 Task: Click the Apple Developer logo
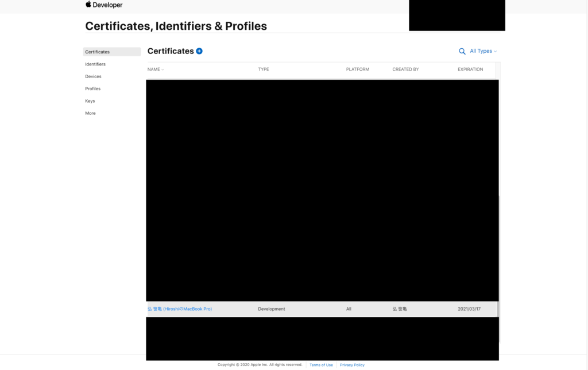[x=104, y=5]
